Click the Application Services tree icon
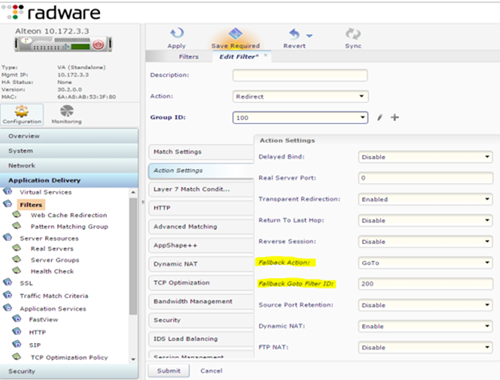 coord(7,308)
